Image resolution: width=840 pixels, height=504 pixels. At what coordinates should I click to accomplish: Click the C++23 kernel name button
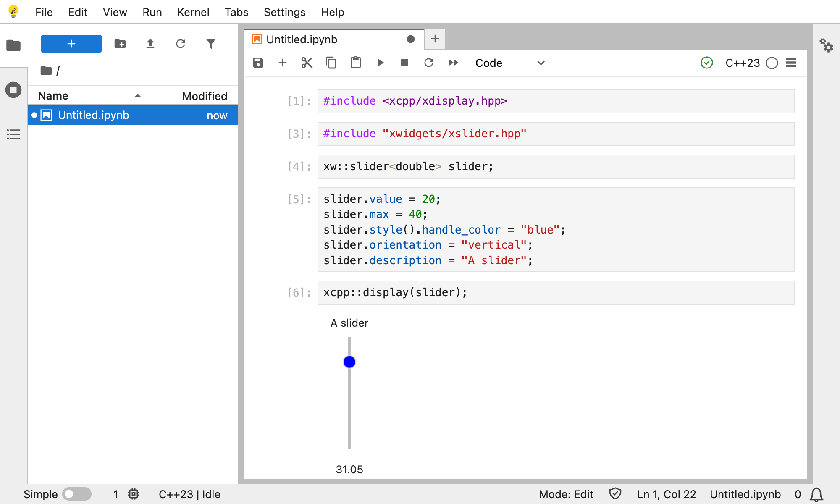point(743,63)
